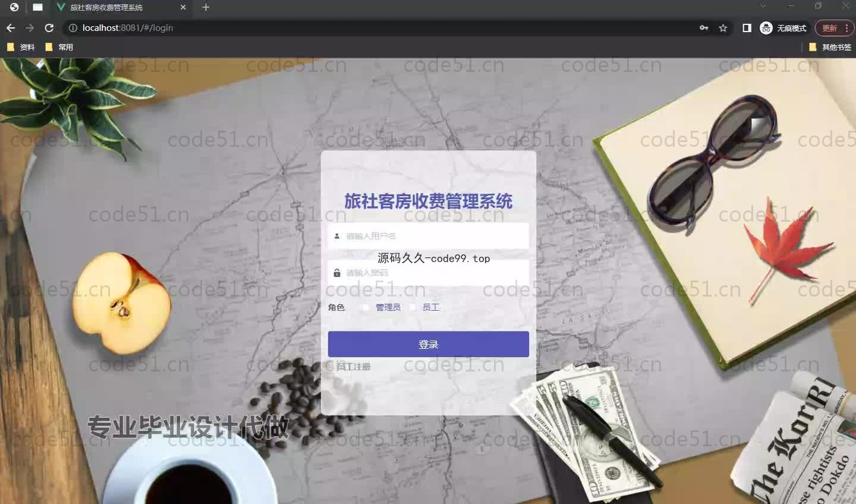
Task: Open the 常用 bookmarks folder
Action: click(59, 47)
